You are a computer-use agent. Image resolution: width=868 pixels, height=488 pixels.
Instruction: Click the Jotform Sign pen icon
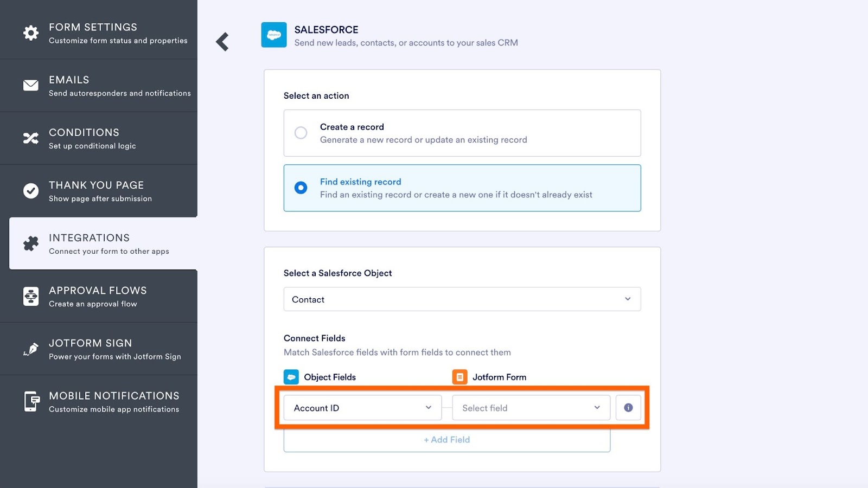point(31,349)
